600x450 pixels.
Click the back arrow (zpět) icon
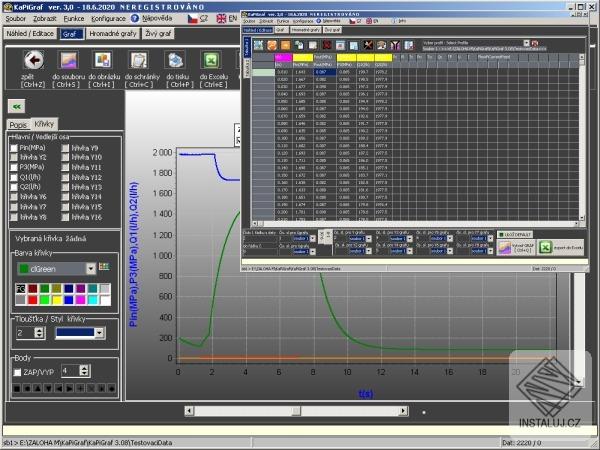point(34,60)
